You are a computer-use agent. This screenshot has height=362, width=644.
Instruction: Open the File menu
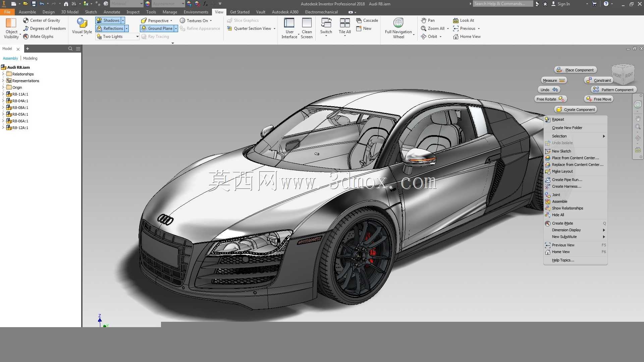pos(7,12)
